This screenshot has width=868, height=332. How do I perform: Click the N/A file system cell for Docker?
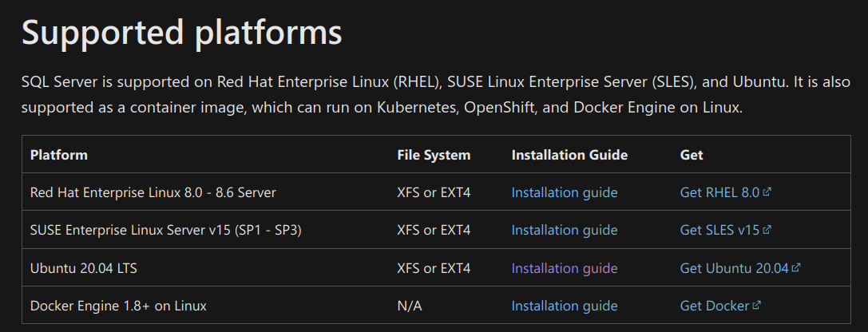409,306
